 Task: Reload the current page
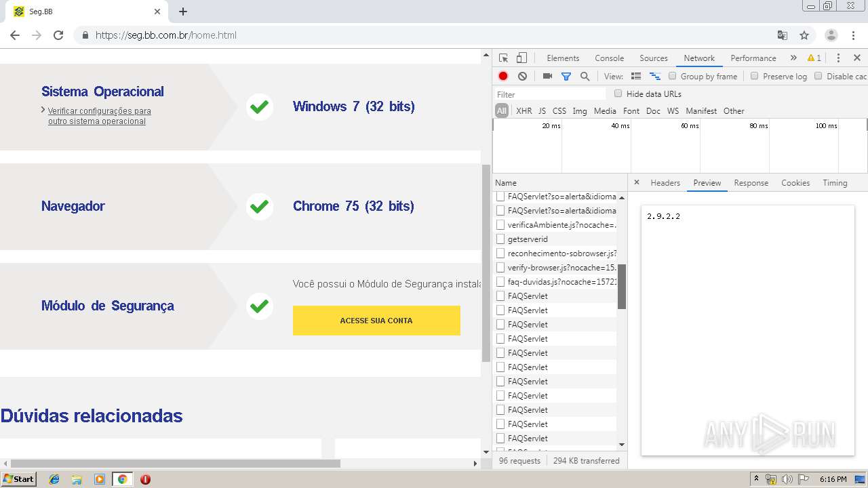pyautogui.click(x=58, y=35)
